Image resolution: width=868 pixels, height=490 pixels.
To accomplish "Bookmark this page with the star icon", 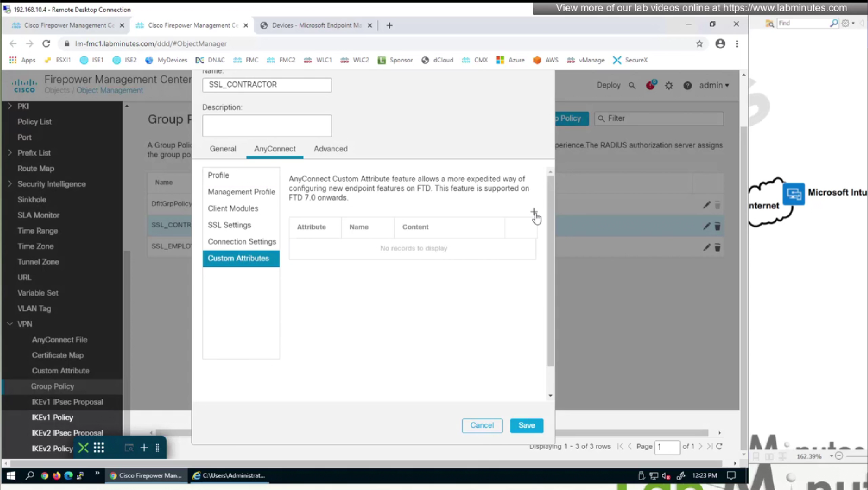I will [x=699, y=44].
